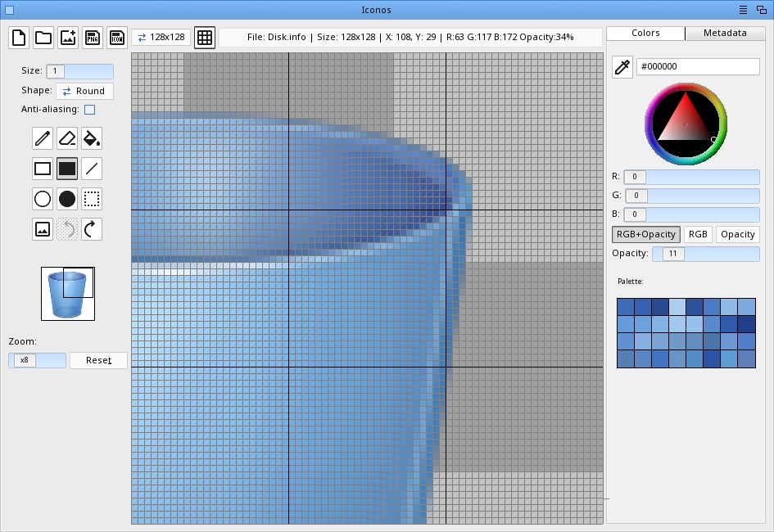Enable the Anti-aliasing checkbox
The height and width of the screenshot is (532, 774).
(x=89, y=110)
